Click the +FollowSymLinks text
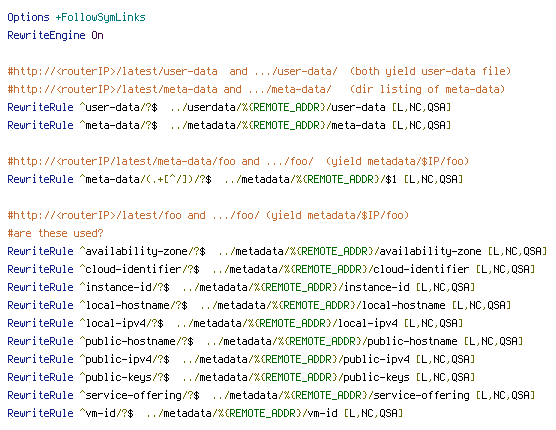The image size is (556, 430). pyautogui.click(x=100, y=17)
